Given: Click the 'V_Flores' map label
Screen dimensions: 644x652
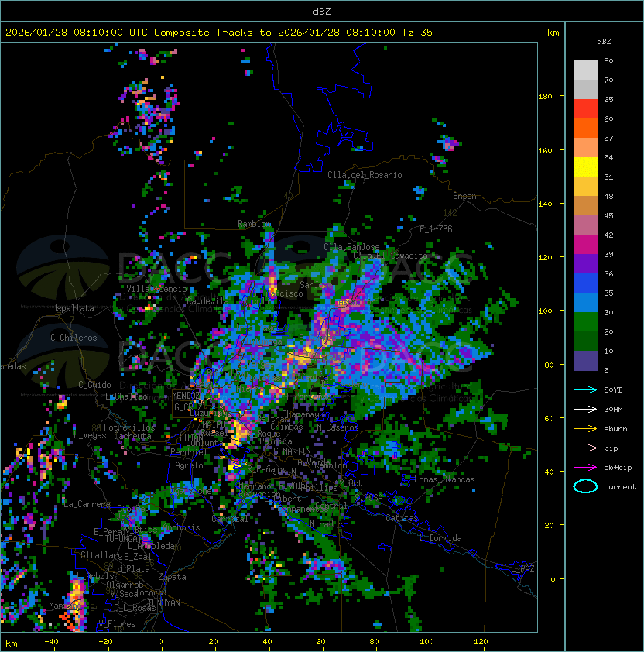Looking at the screenshot, I should [x=117, y=624].
